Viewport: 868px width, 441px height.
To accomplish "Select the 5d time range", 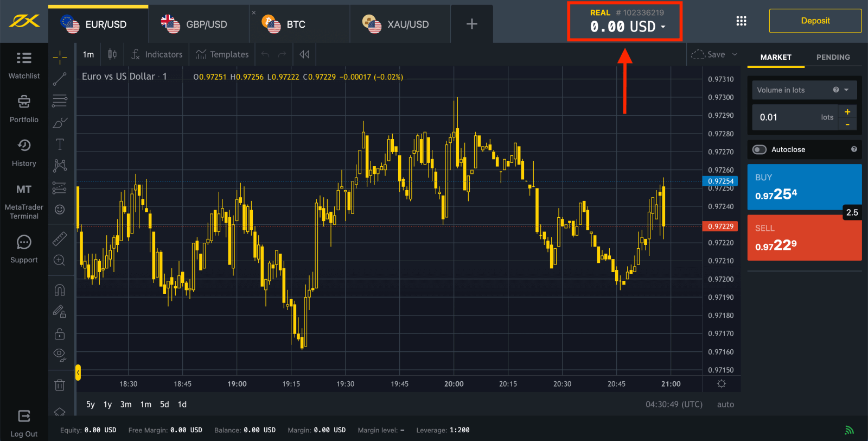I will (164, 405).
